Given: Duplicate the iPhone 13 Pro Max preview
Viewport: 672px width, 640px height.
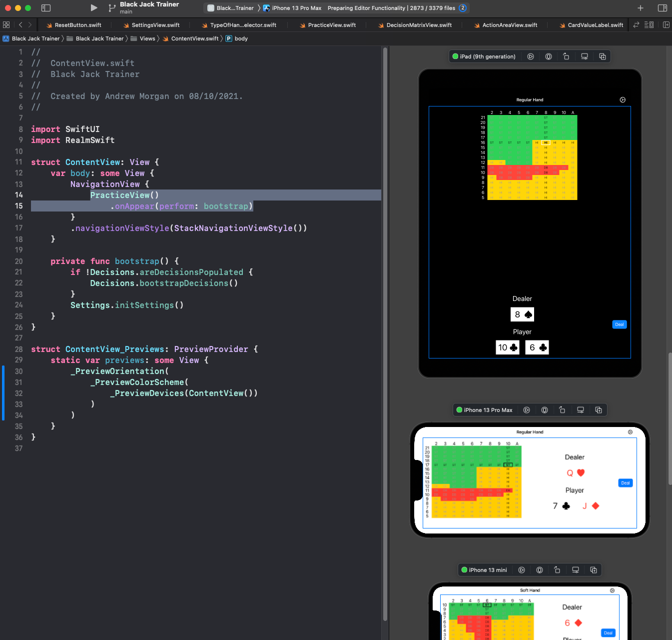Looking at the screenshot, I should (x=599, y=410).
